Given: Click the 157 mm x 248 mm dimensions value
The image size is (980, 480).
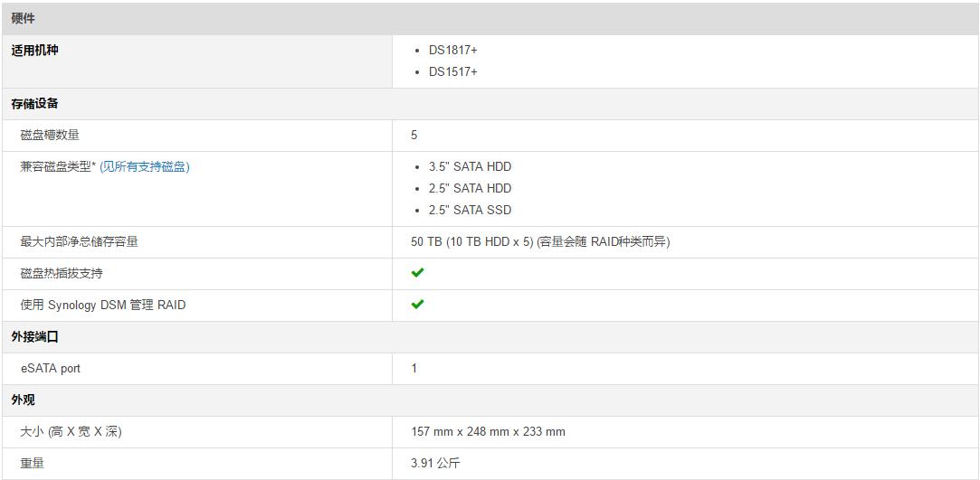Looking at the screenshot, I should (x=488, y=431).
